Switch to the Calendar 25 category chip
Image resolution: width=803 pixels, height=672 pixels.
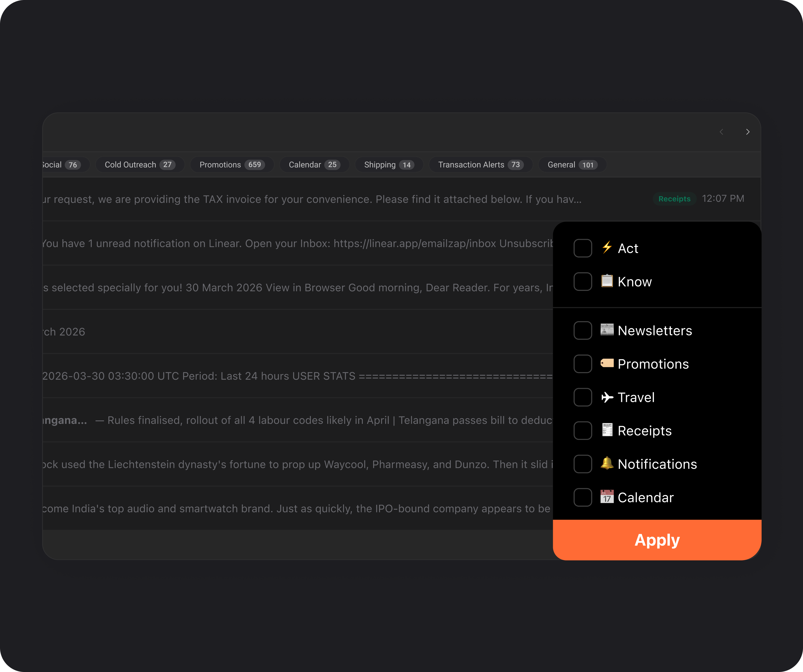click(x=314, y=164)
